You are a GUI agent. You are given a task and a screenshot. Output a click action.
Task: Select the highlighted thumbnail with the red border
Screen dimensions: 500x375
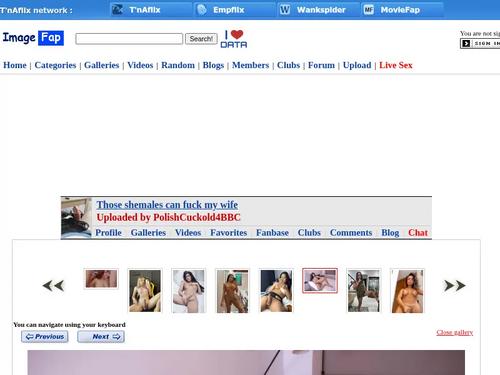(x=320, y=281)
